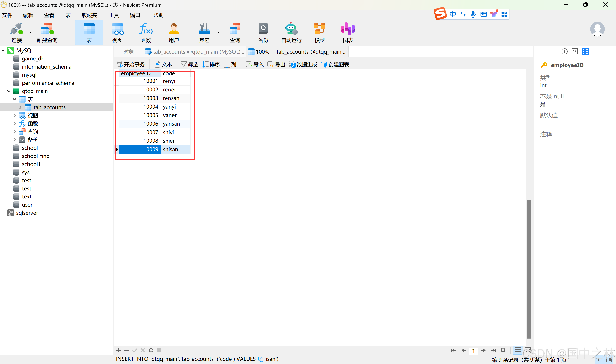Expand the 表 (Tables) tree node

15,99
